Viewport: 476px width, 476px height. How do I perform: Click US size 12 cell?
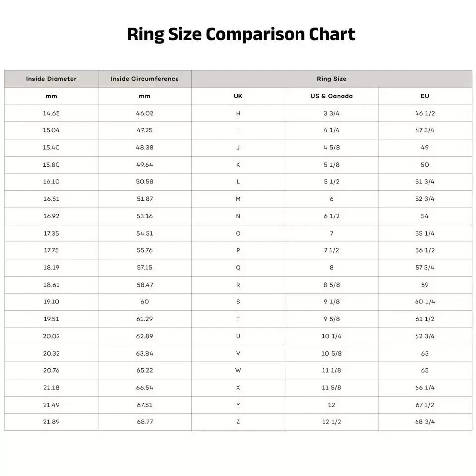pyautogui.click(x=332, y=405)
